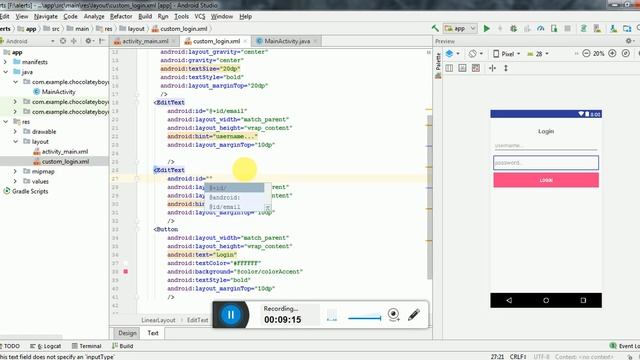
Task: Open the app run configuration dropdown
Action: point(460,29)
